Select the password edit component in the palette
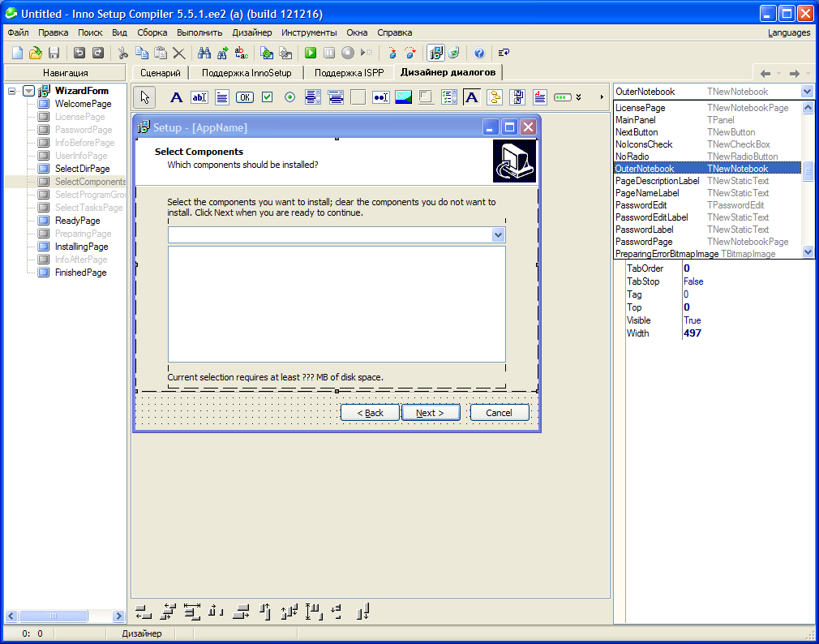Viewport: 819px width, 644px height. coord(380,97)
